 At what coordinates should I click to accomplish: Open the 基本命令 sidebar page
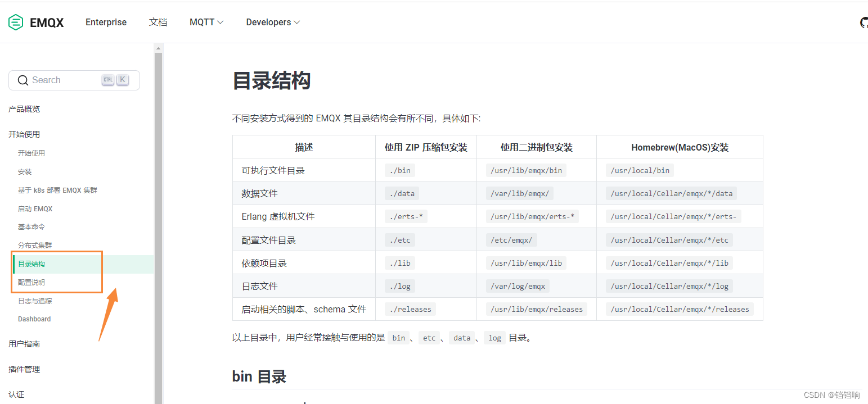point(32,227)
